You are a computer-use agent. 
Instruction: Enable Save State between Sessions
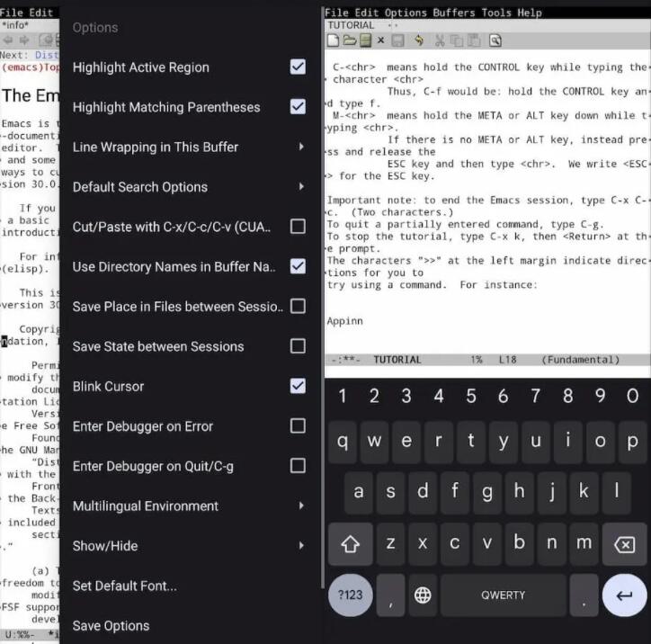pyautogui.click(x=298, y=346)
